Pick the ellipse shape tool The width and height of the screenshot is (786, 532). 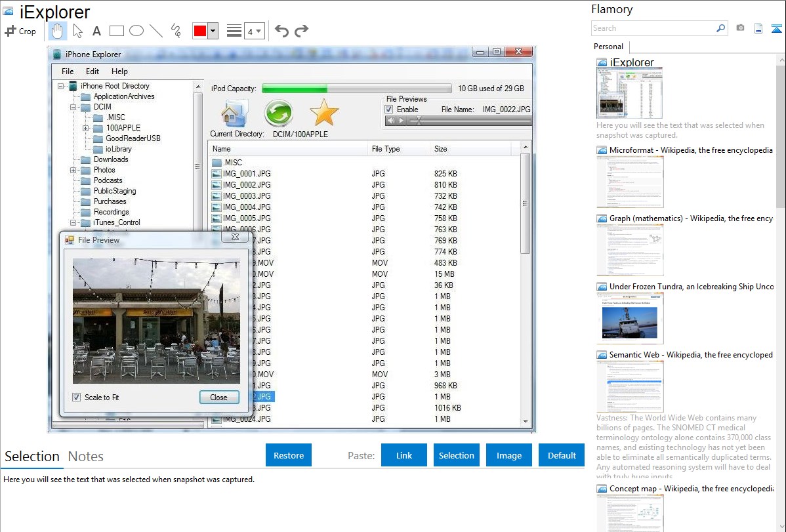click(x=136, y=31)
